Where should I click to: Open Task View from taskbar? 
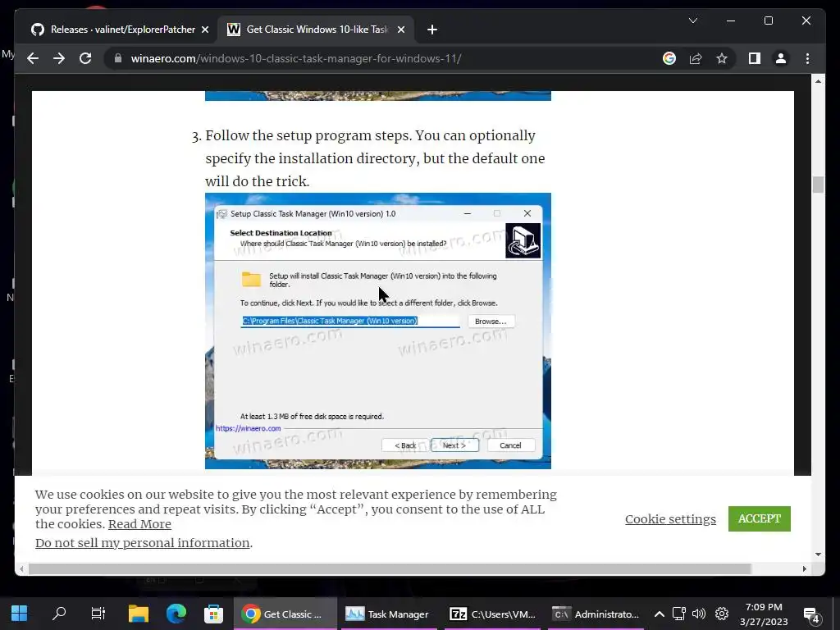(x=98, y=614)
